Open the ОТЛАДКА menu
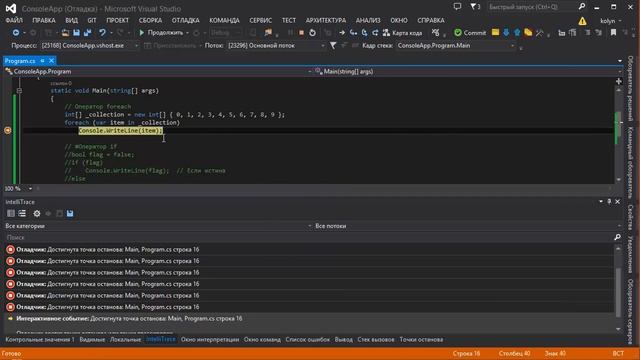The image size is (640, 360). [185, 20]
